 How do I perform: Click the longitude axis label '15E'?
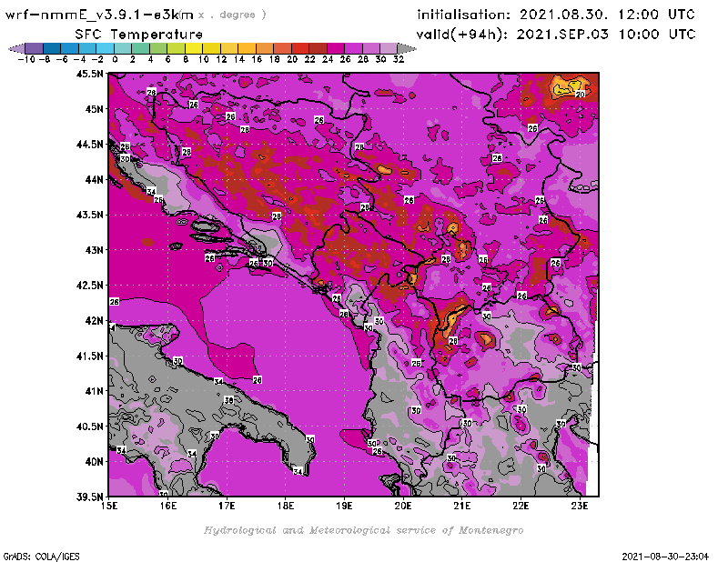tap(109, 506)
